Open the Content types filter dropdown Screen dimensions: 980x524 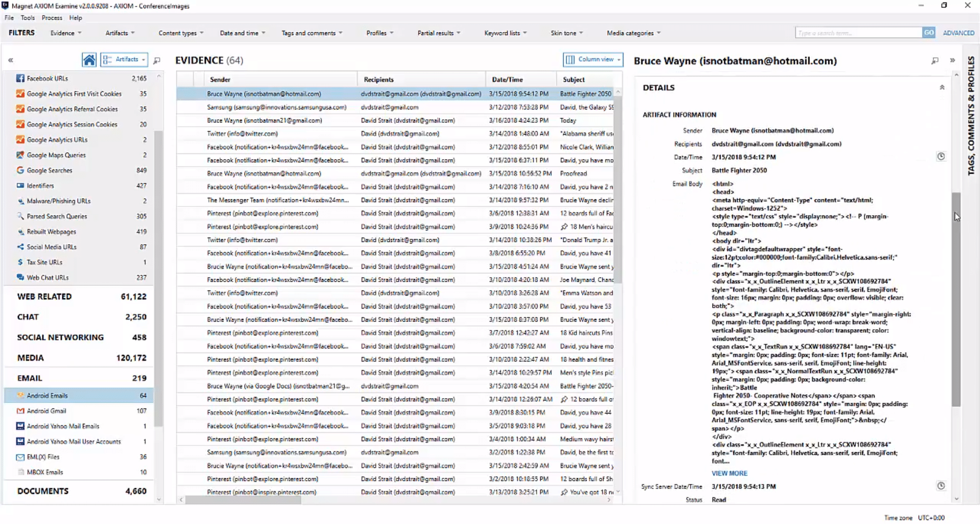181,33
